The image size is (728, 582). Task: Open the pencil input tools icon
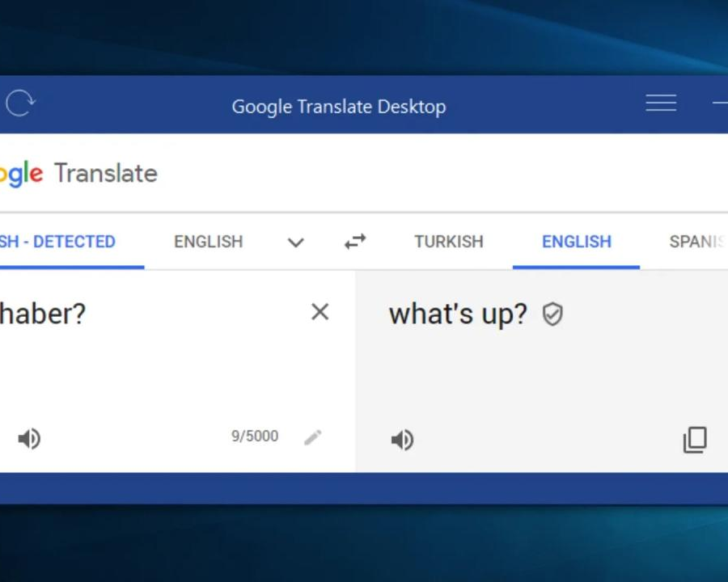(x=313, y=437)
